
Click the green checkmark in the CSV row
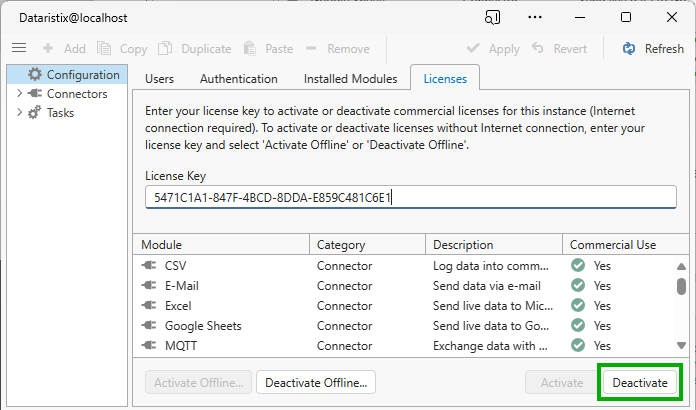(x=578, y=265)
